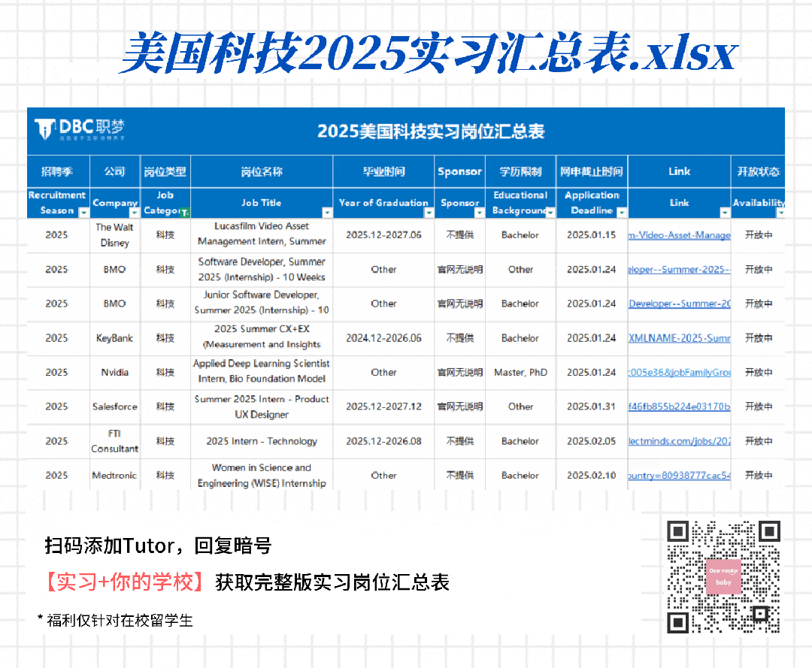Click the 公司 header cell

click(x=114, y=171)
